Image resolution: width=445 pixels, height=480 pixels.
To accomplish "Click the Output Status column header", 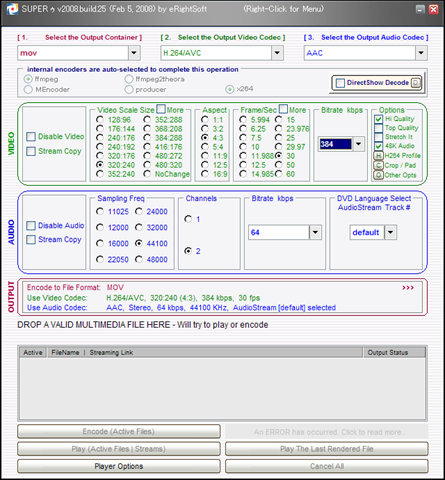I will tap(394, 352).
